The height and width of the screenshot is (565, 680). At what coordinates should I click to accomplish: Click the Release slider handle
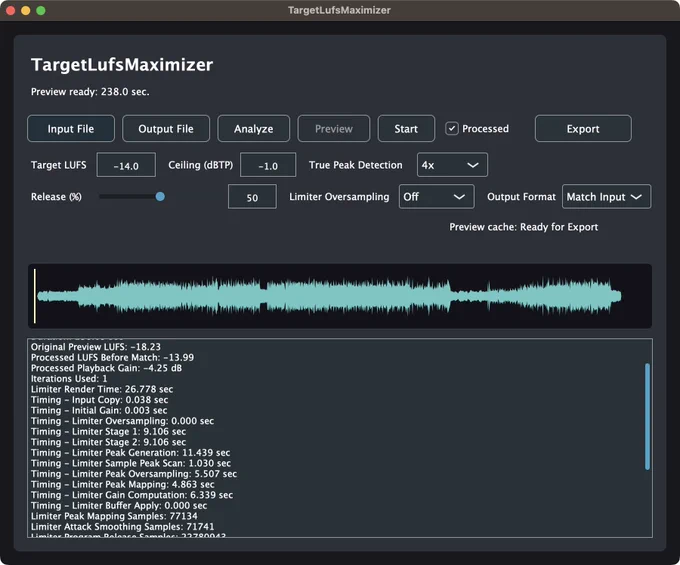[x=160, y=196]
